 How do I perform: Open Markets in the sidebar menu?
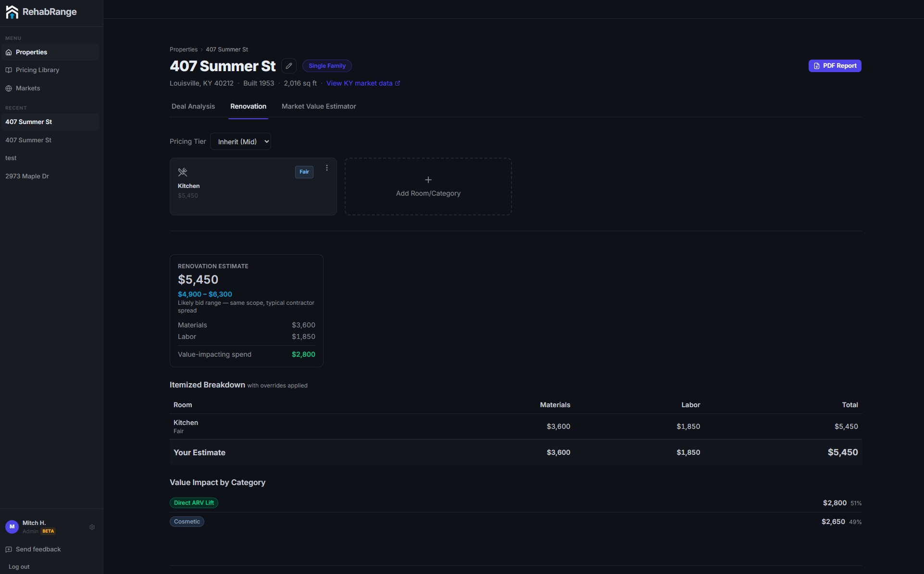click(x=50, y=88)
